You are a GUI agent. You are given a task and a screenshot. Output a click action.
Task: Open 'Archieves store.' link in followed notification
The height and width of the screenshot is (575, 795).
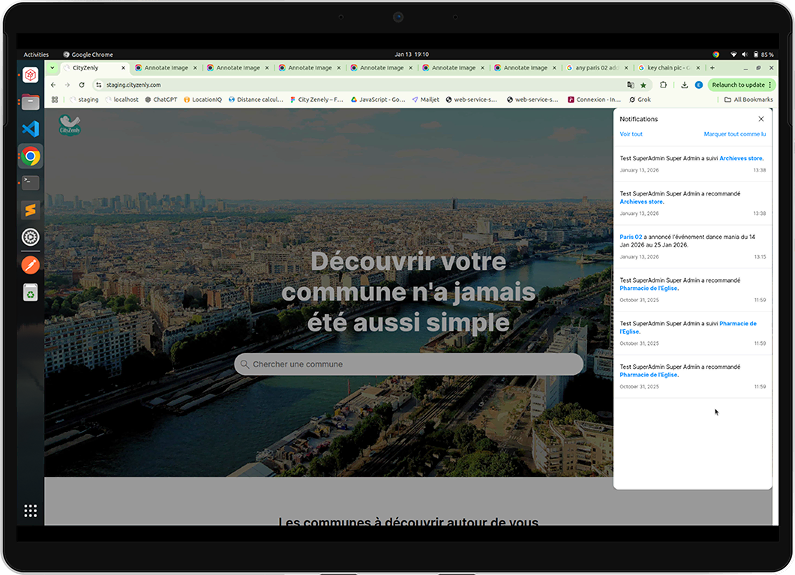[741, 158]
